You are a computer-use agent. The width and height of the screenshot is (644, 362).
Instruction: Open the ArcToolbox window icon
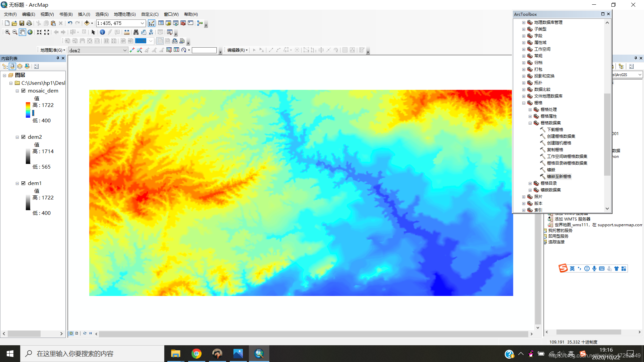(x=183, y=23)
